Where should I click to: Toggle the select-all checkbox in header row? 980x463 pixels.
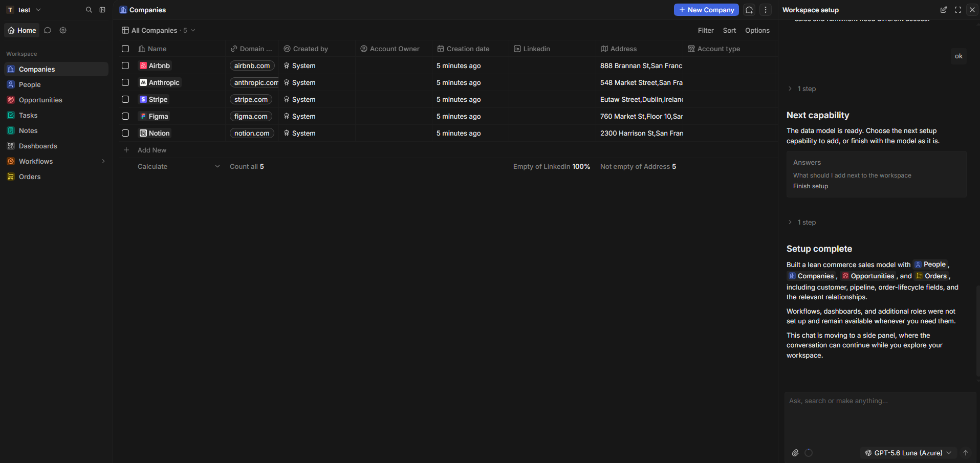pos(125,49)
